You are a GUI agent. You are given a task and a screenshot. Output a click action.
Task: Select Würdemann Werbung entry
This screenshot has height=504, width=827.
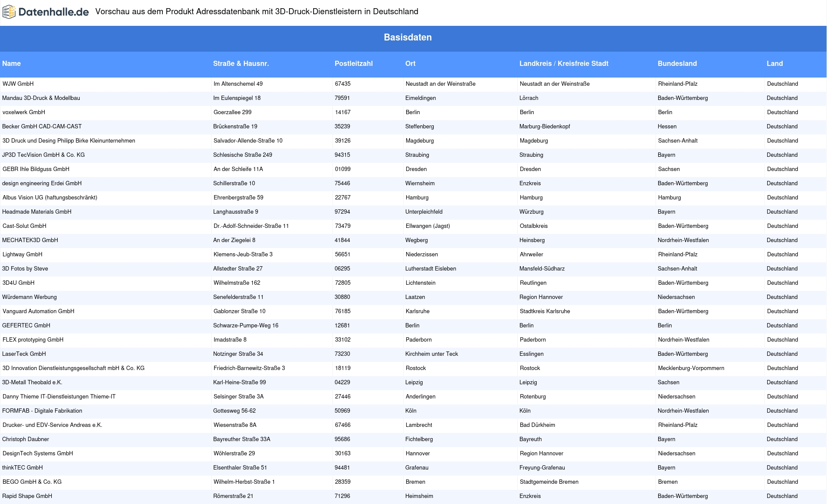(29, 297)
